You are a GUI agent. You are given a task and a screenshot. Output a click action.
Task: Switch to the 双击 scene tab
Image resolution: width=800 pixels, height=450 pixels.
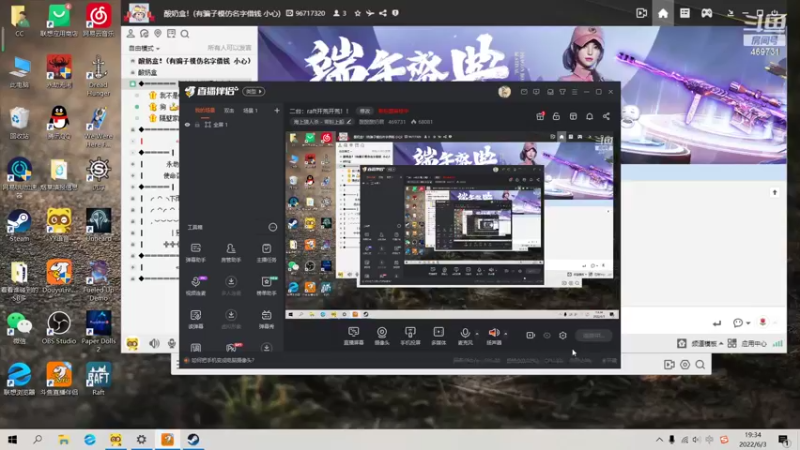coord(229,110)
